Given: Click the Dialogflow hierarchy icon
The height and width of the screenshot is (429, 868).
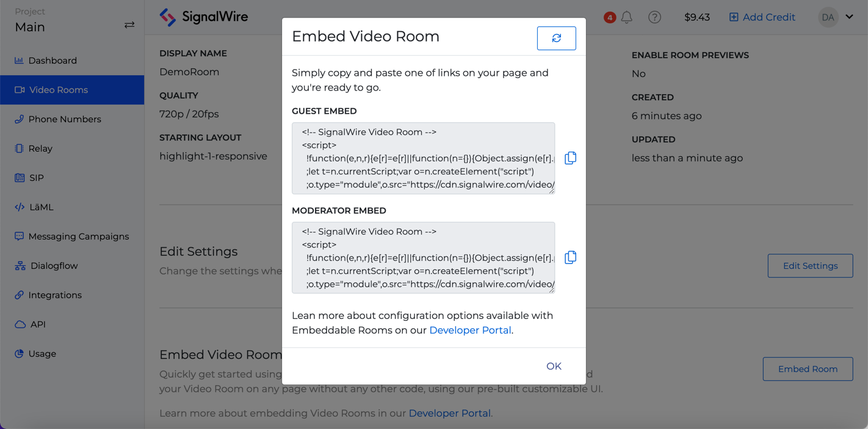Looking at the screenshot, I should point(20,266).
